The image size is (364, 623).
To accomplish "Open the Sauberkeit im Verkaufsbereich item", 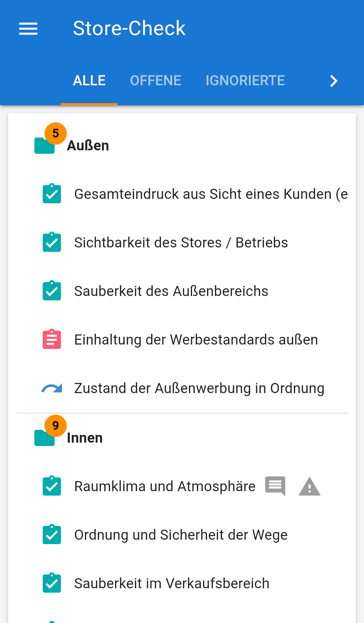I will [x=172, y=584].
